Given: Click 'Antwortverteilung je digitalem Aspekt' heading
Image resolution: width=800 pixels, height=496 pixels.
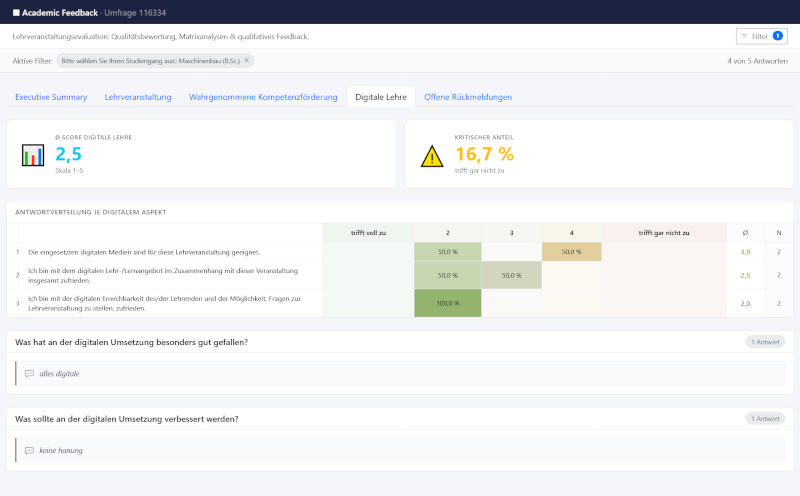Looking at the screenshot, I should click(91, 212).
